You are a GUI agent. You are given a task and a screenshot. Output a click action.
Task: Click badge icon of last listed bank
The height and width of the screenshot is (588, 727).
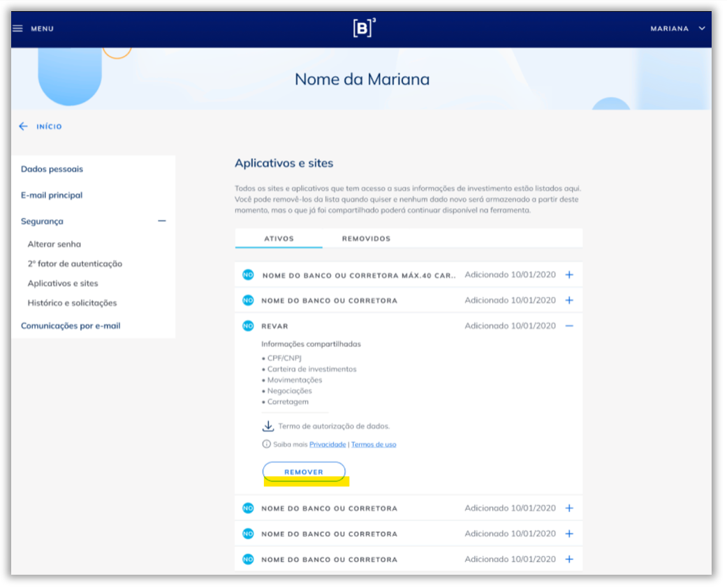[x=248, y=559]
